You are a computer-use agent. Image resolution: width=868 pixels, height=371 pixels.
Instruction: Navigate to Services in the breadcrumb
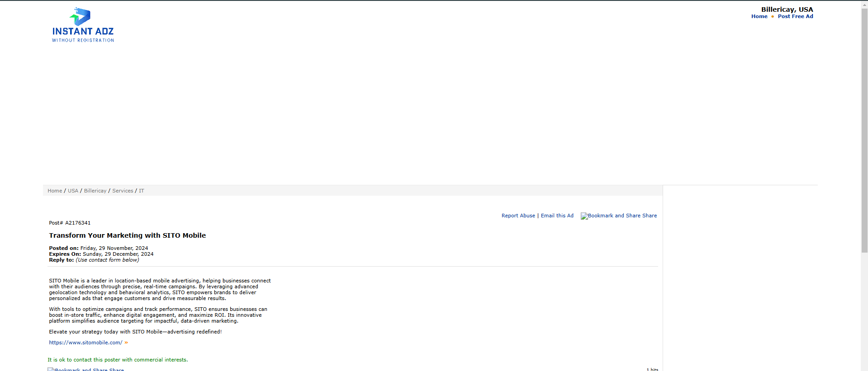click(123, 191)
